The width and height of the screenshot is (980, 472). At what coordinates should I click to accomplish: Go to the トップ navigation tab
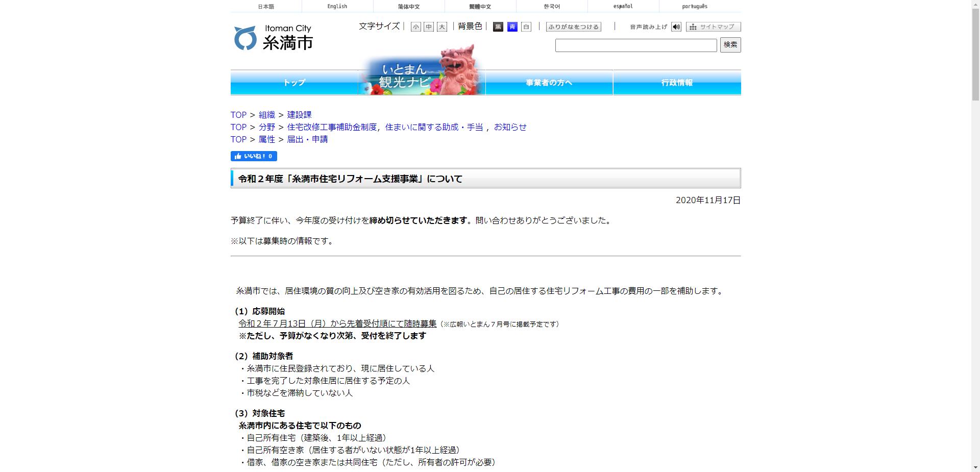[x=295, y=82]
